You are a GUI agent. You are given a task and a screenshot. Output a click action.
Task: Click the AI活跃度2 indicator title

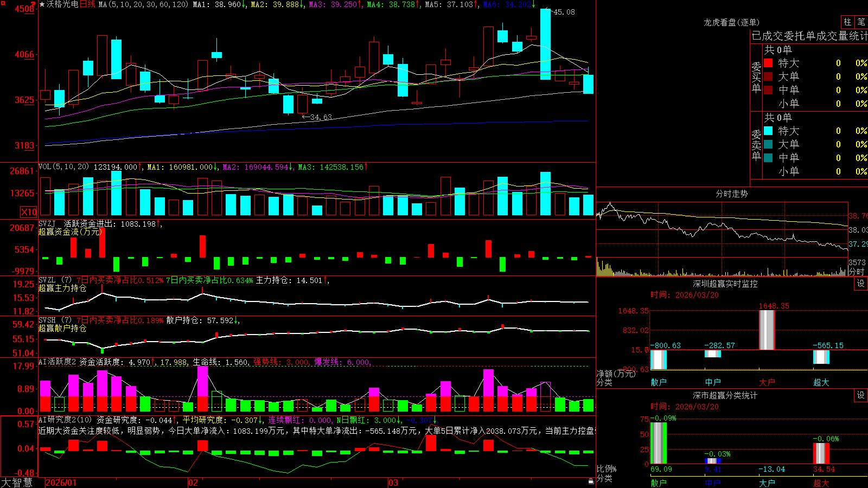[58, 362]
